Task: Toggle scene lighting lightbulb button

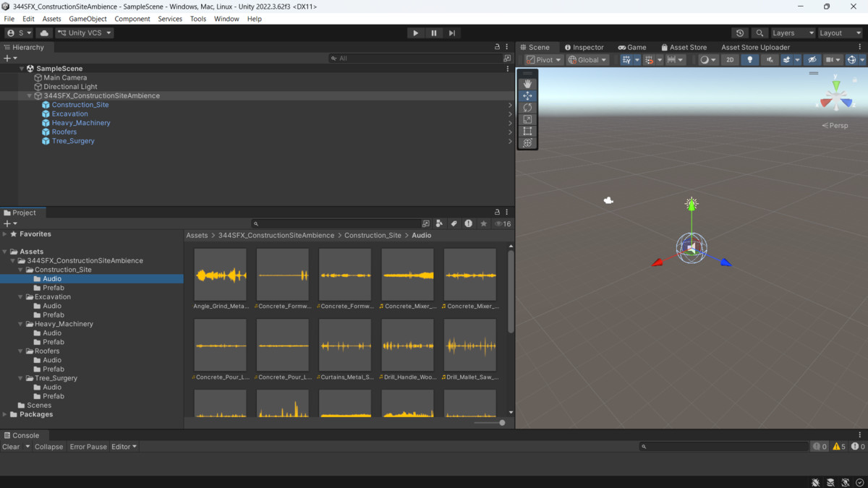Action: click(x=749, y=60)
